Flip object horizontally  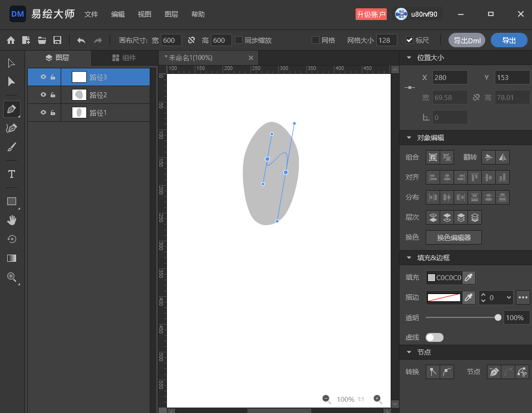[x=503, y=157]
